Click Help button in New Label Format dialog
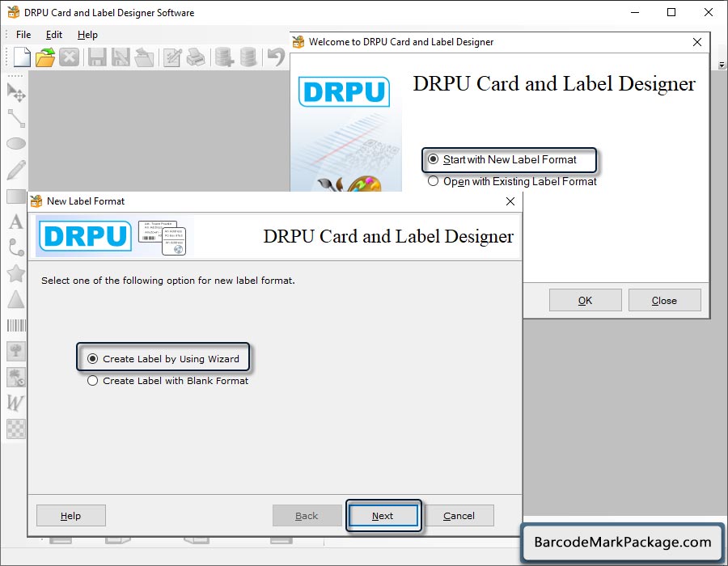Viewport: 728px width, 566px height. point(71,515)
